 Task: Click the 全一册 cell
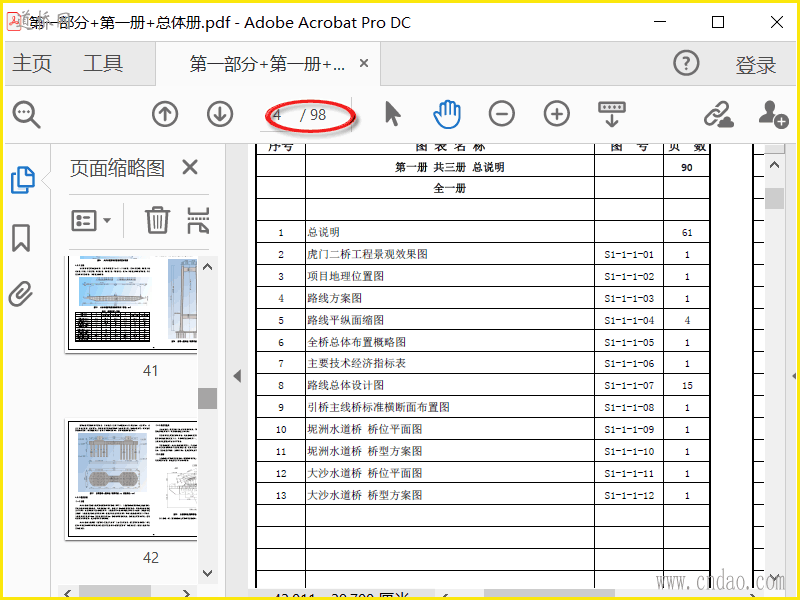[449, 188]
